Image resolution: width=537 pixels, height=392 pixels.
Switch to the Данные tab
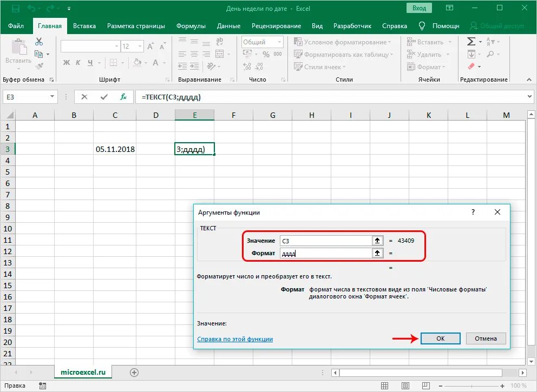tap(228, 26)
